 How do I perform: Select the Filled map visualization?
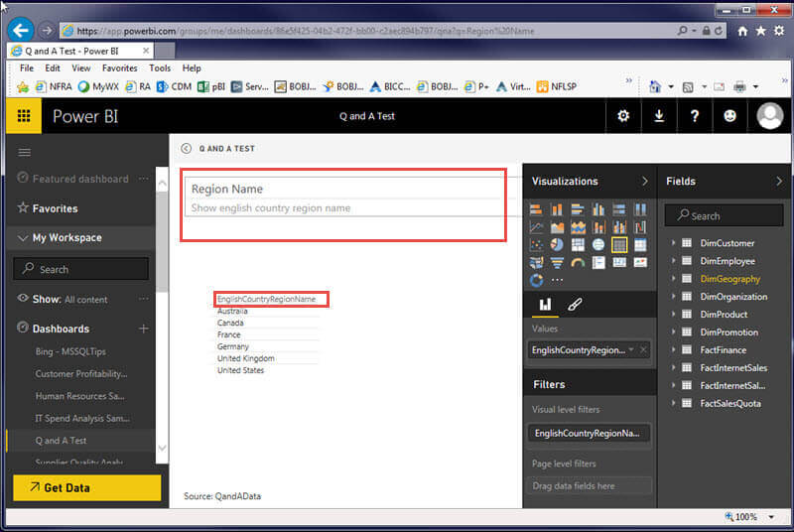(536, 262)
